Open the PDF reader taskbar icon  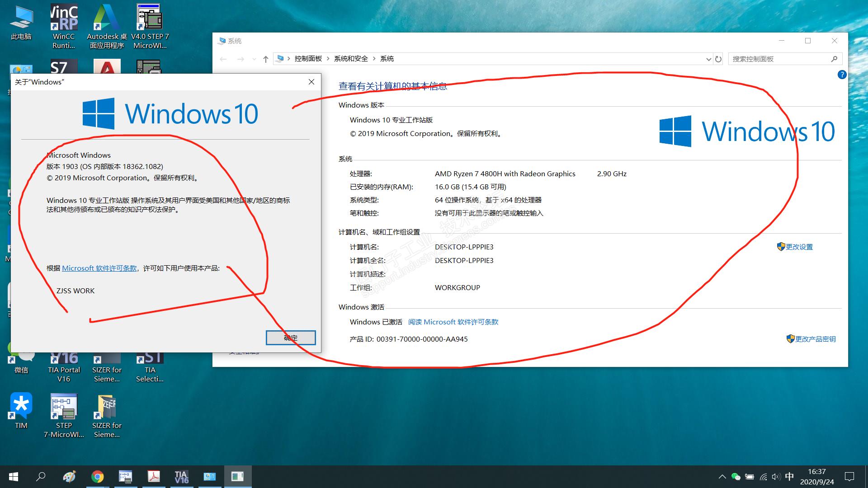154,477
